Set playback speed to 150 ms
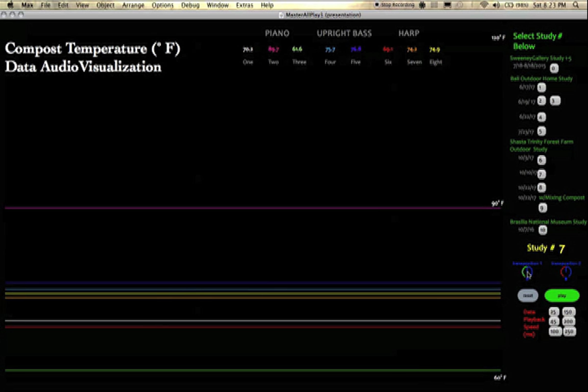The height and width of the screenshot is (392, 588). click(x=568, y=312)
